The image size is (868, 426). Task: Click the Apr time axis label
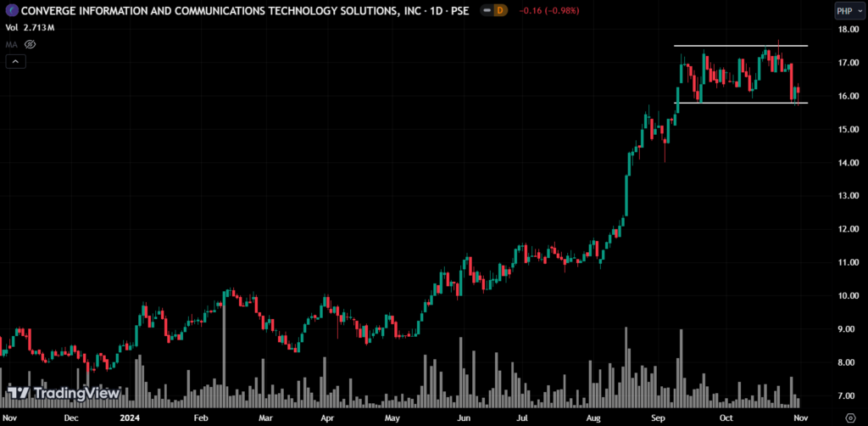327,418
